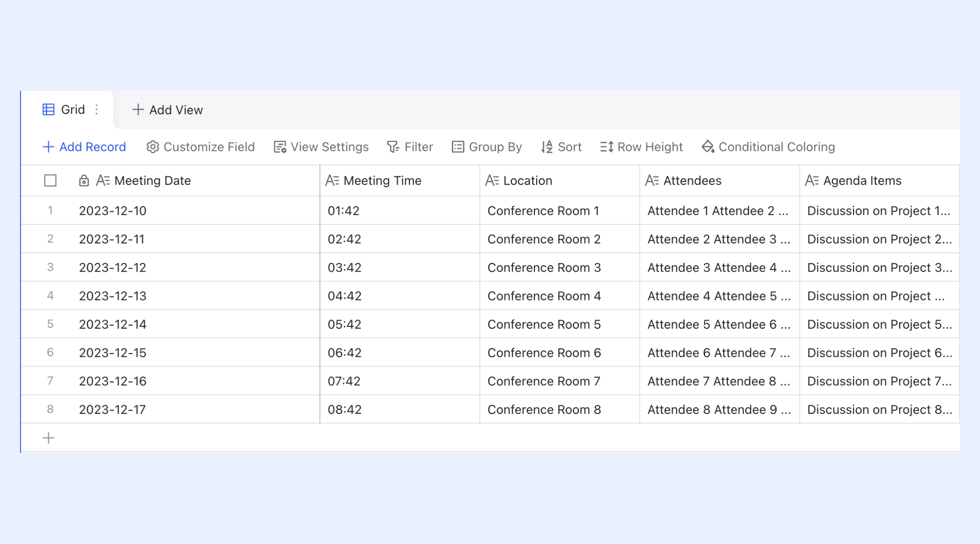Viewport: 980px width, 544px height.
Task: Select the 02:42 time cell
Action: coord(400,239)
